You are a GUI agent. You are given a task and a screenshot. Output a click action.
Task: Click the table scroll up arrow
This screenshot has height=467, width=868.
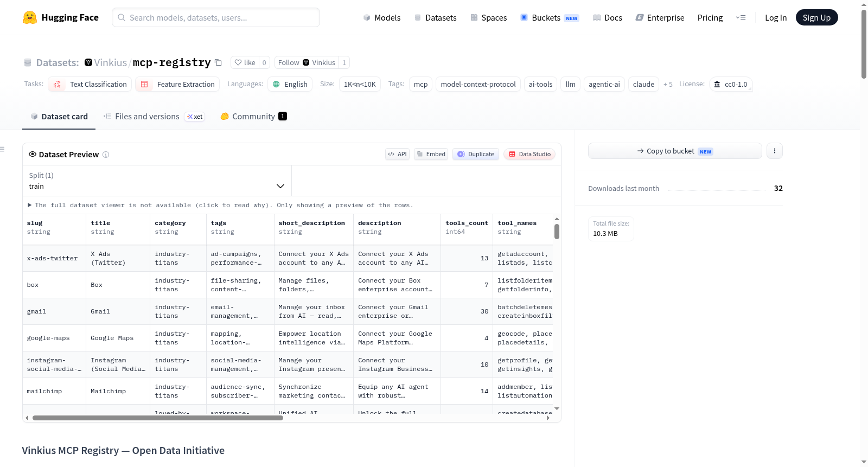pos(557,219)
